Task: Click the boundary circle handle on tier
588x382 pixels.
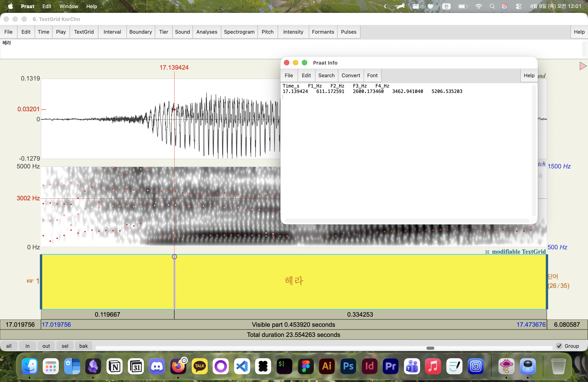Action: click(x=174, y=257)
